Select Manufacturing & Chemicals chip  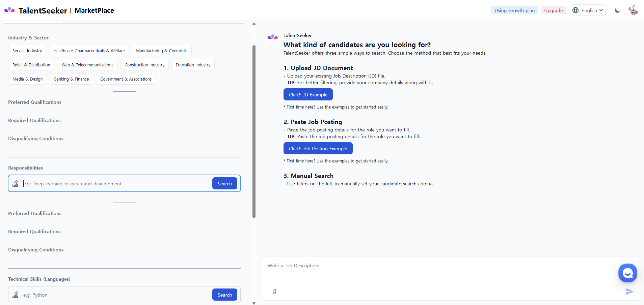click(x=162, y=51)
